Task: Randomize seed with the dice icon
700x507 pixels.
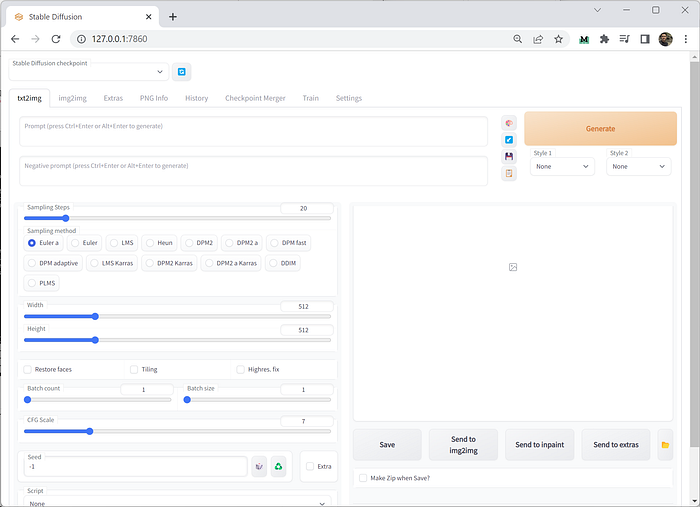Action: pos(259,466)
